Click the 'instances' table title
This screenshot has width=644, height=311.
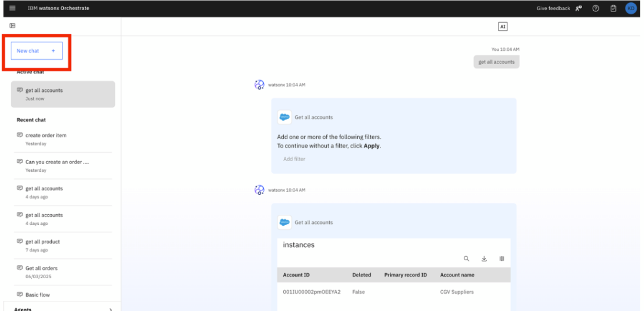point(299,245)
